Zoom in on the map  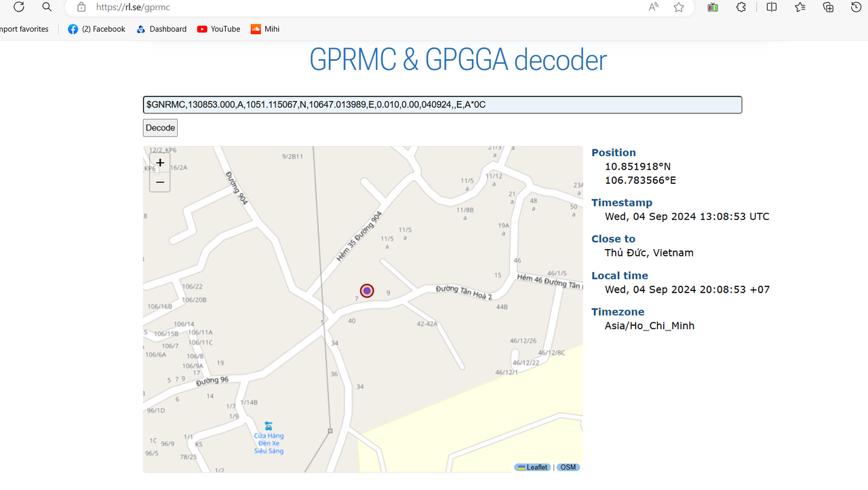click(160, 163)
